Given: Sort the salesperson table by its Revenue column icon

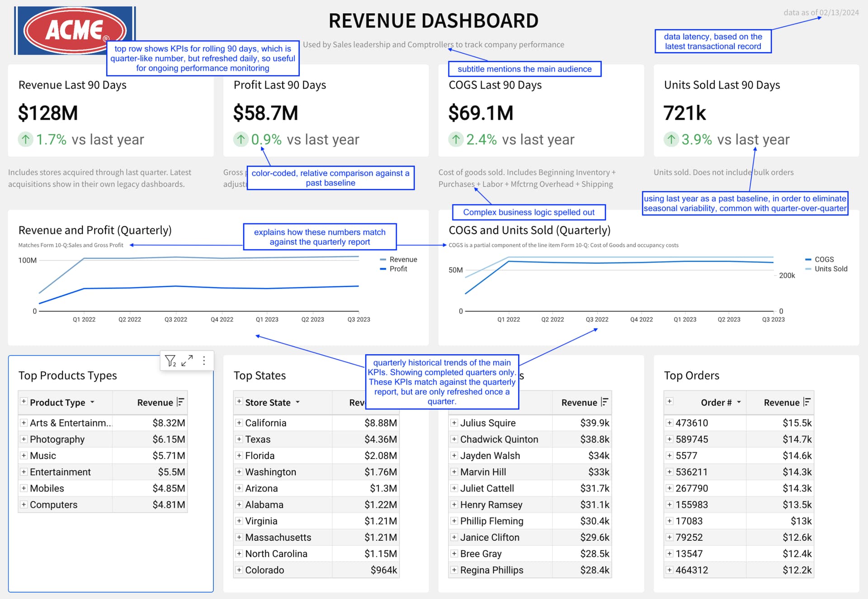Looking at the screenshot, I should pyautogui.click(x=604, y=402).
